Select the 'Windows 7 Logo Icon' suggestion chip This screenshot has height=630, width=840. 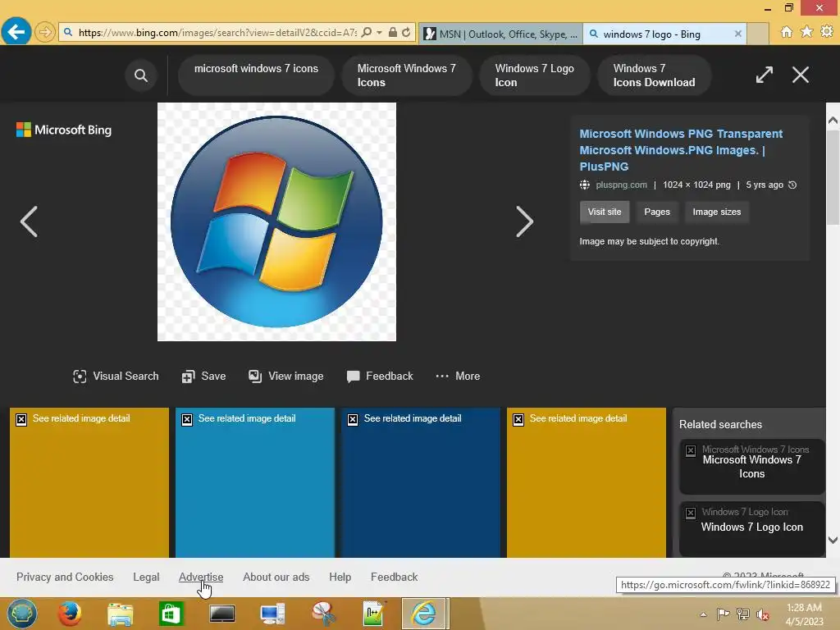[535, 75]
